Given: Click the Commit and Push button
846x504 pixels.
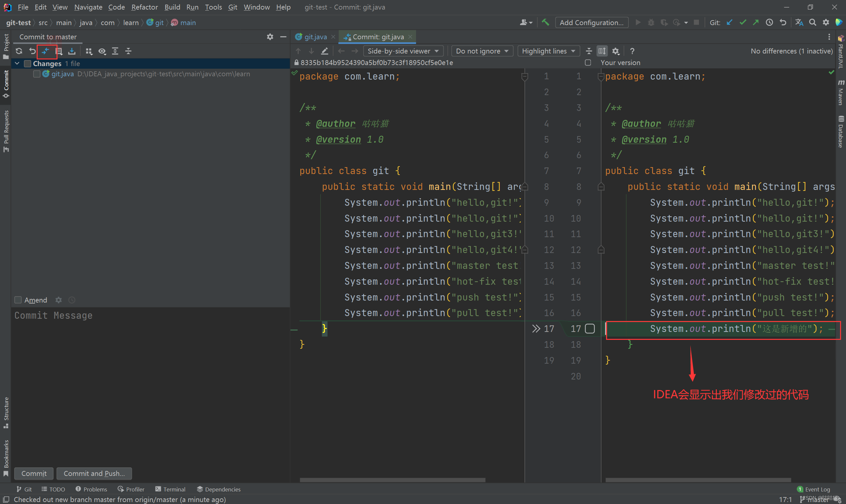Looking at the screenshot, I should tap(94, 473).
